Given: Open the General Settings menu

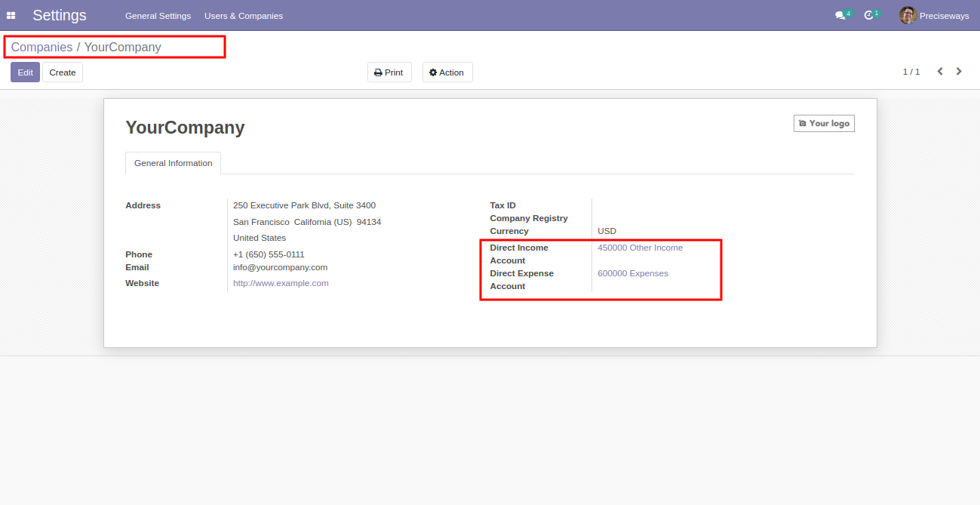Looking at the screenshot, I should 158,16.
